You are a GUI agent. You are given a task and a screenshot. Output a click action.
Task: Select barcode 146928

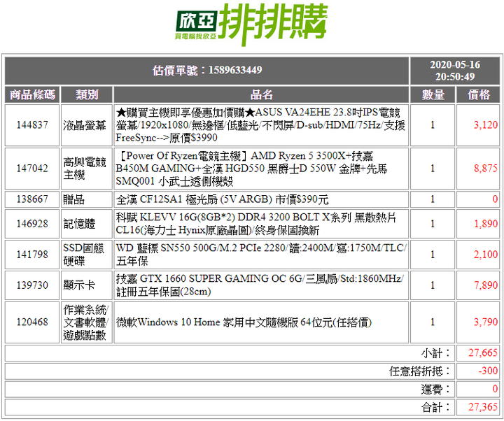pos(32,224)
